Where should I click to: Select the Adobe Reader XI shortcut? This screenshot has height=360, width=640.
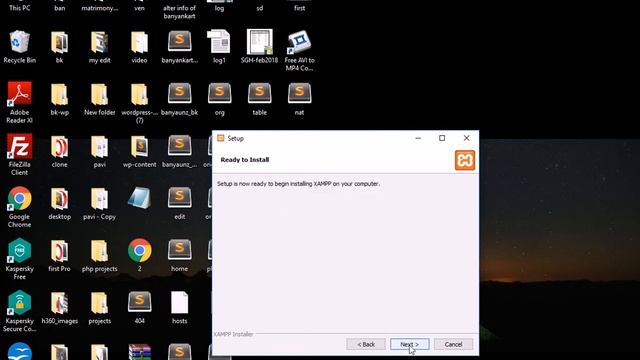(19, 94)
